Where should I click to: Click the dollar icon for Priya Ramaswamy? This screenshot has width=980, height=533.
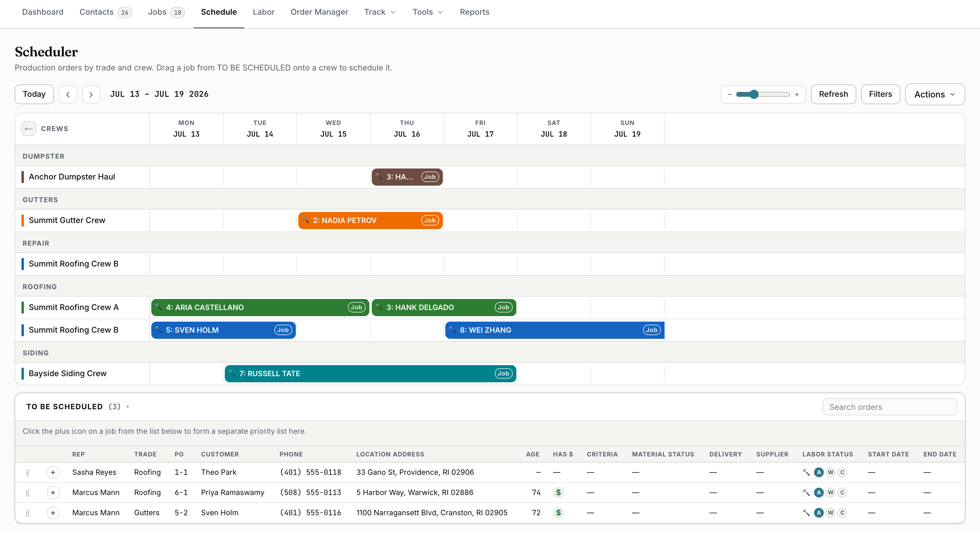(x=558, y=492)
